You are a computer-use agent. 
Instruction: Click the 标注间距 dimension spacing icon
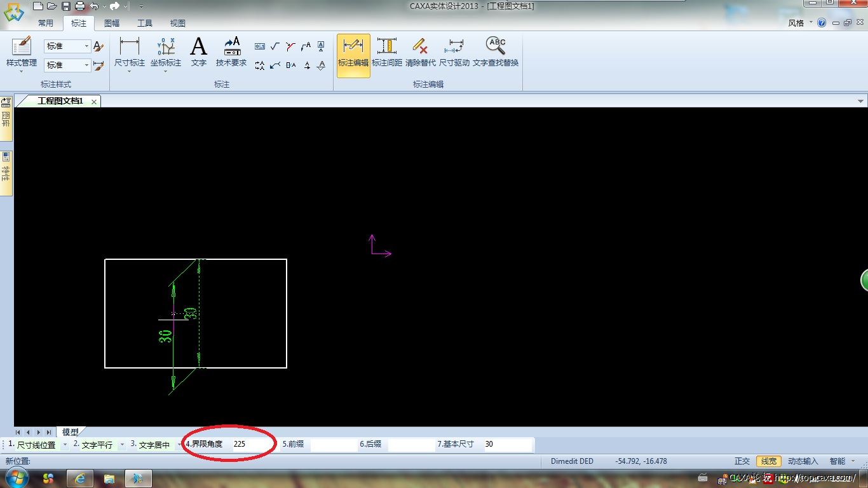386,52
